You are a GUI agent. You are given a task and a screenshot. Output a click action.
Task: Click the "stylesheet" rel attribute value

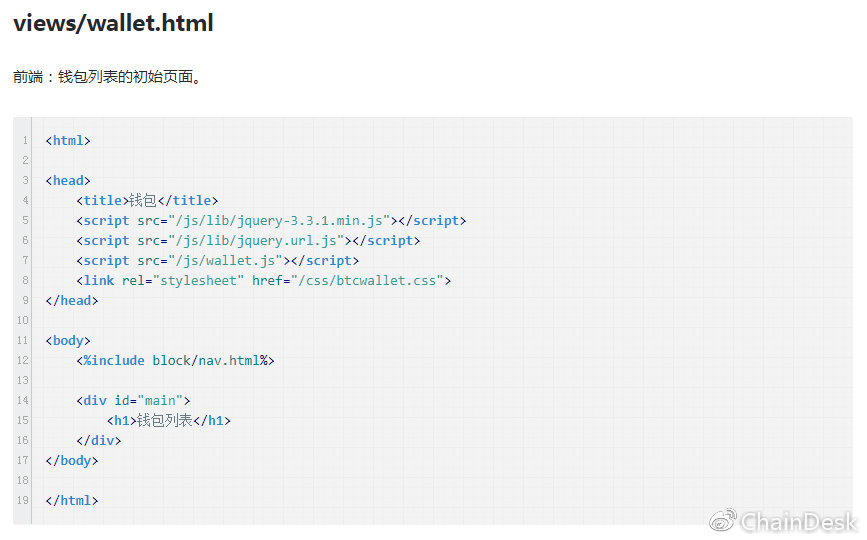tap(198, 281)
